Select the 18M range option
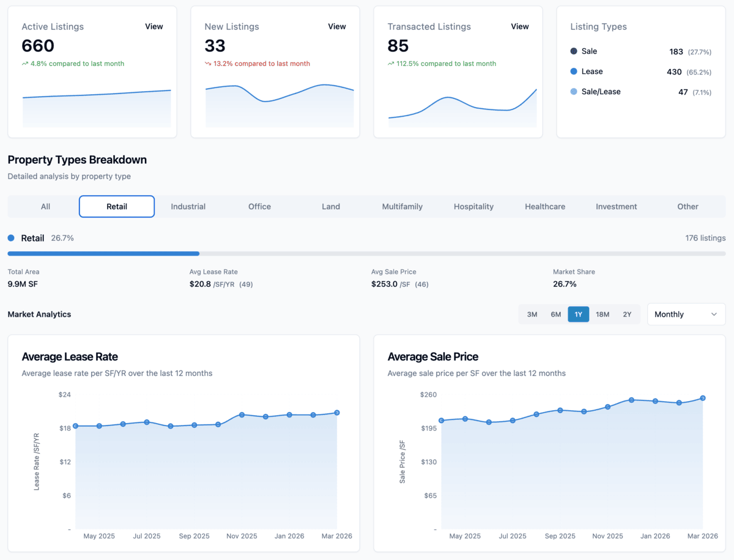The image size is (734, 560). [x=602, y=314]
